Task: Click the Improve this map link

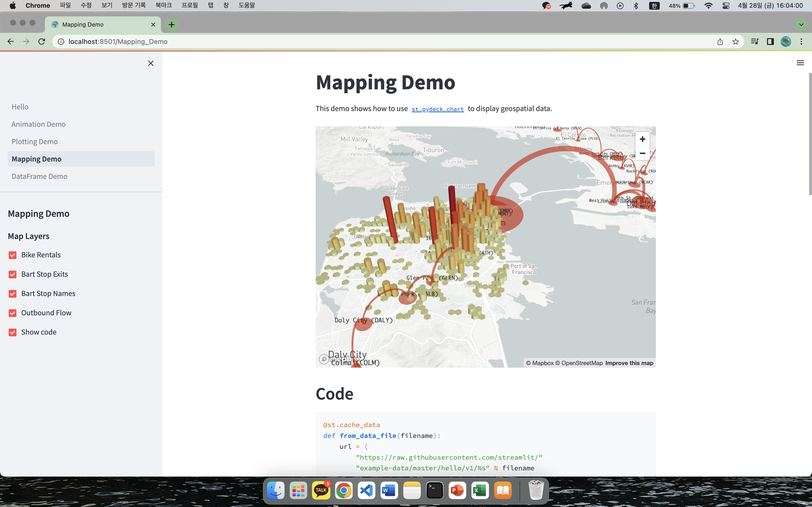Action: [629, 363]
